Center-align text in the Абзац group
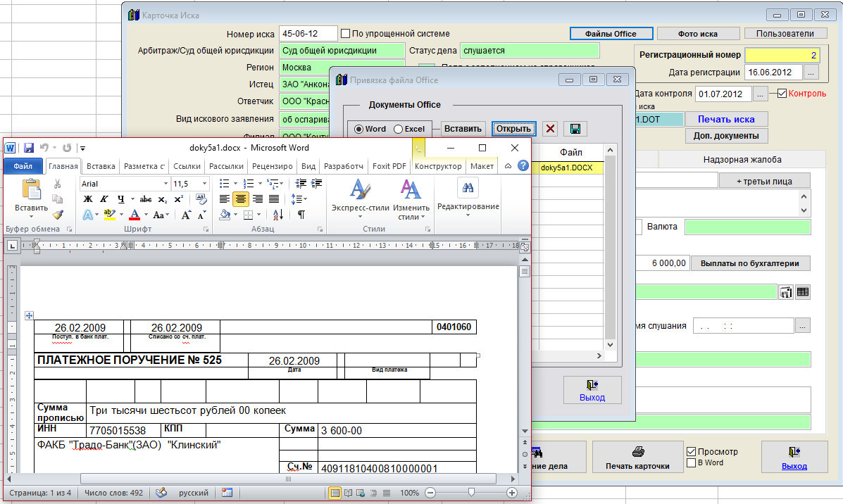The height and width of the screenshot is (504, 843). [241, 199]
